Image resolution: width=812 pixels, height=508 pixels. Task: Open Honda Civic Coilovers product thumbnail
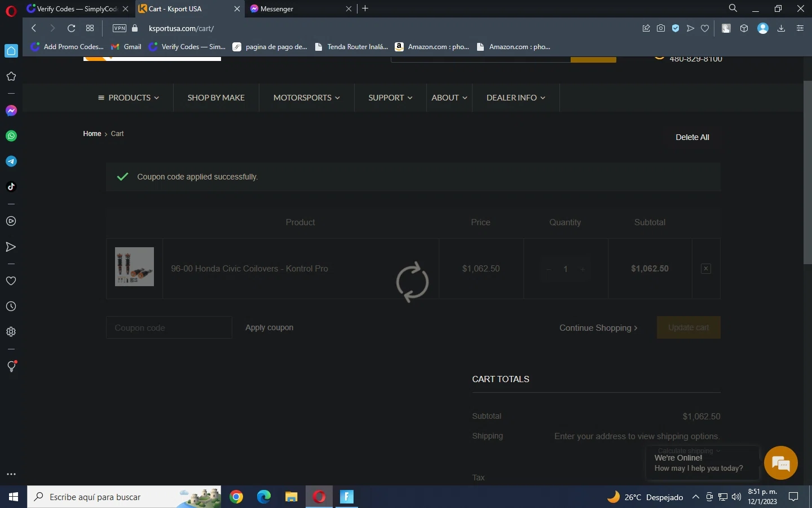click(x=134, y=266)
